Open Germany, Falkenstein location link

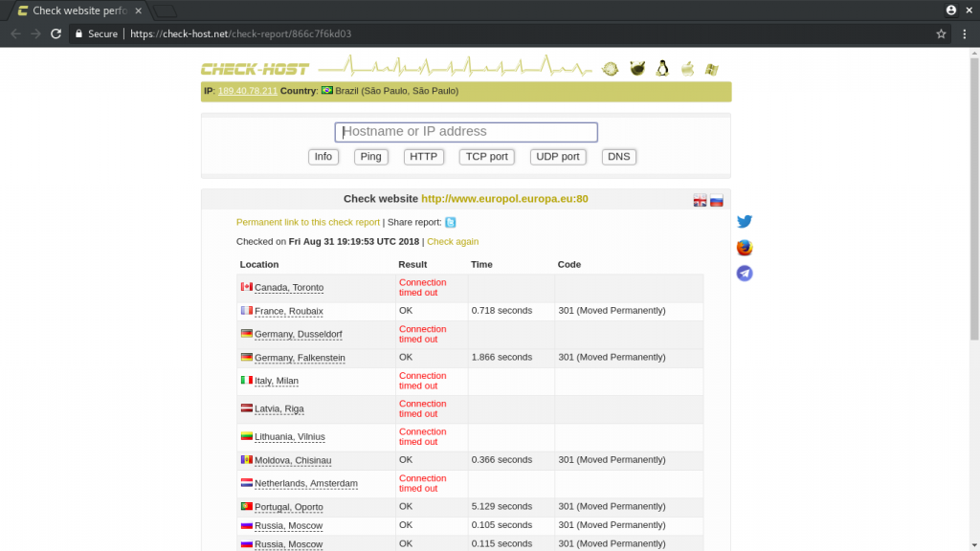click(300, 358)
